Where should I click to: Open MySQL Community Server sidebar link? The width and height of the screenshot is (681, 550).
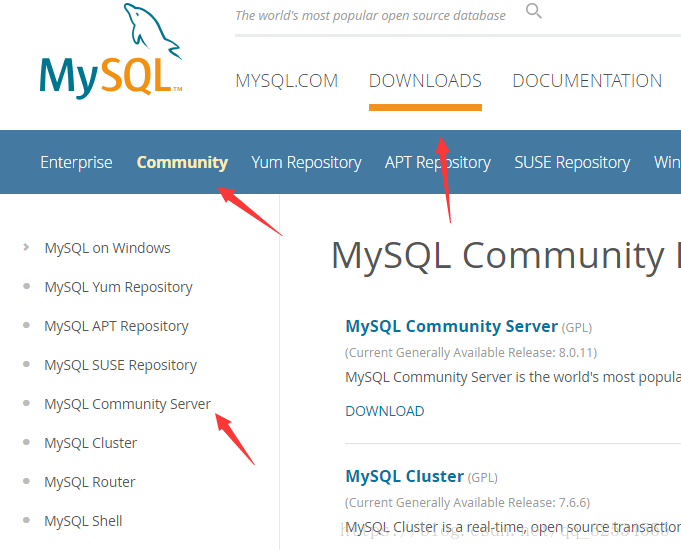[x=127, y=404]
